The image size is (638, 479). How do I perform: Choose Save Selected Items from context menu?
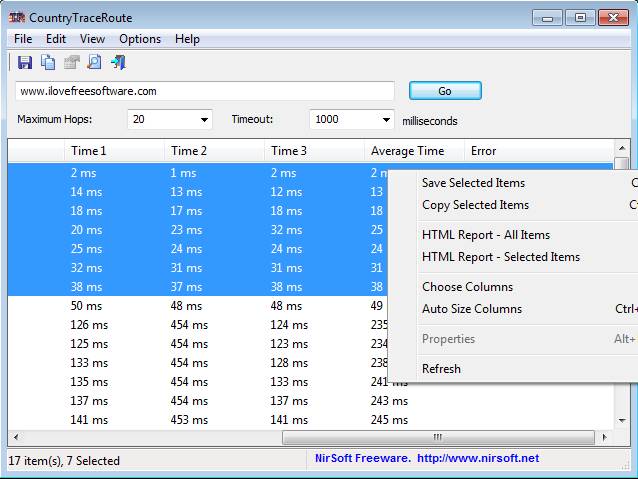(x=473, y=183)
